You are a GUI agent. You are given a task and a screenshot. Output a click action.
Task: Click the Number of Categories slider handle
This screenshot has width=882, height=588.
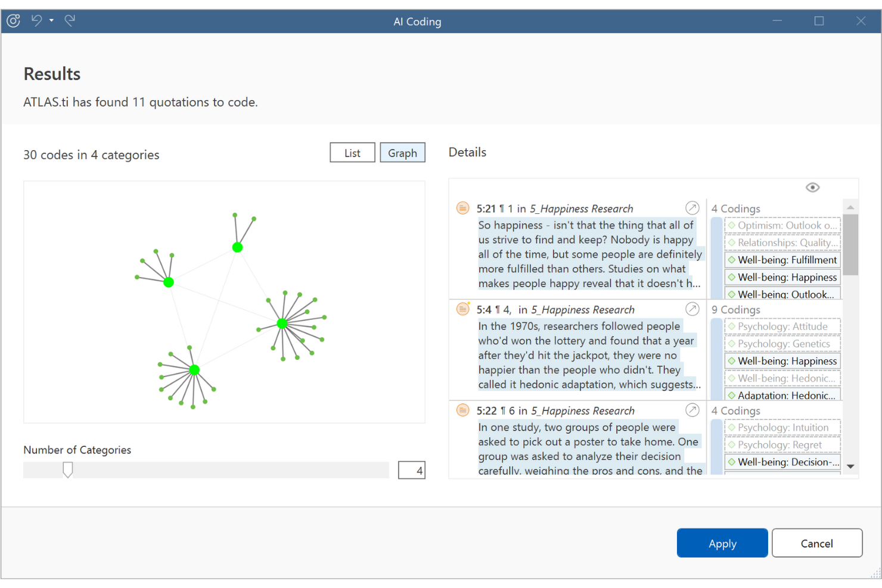[x=67, y=470]
